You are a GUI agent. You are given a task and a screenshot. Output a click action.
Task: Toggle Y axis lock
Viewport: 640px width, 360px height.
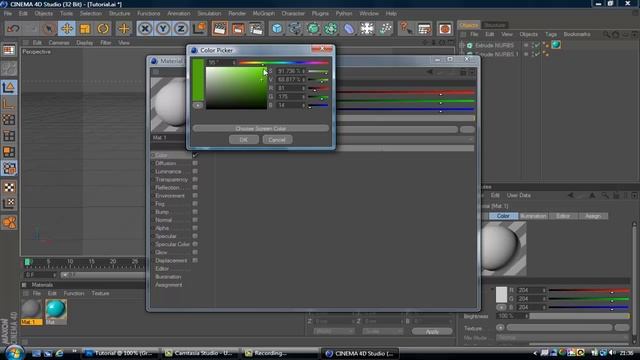point(163,29)
